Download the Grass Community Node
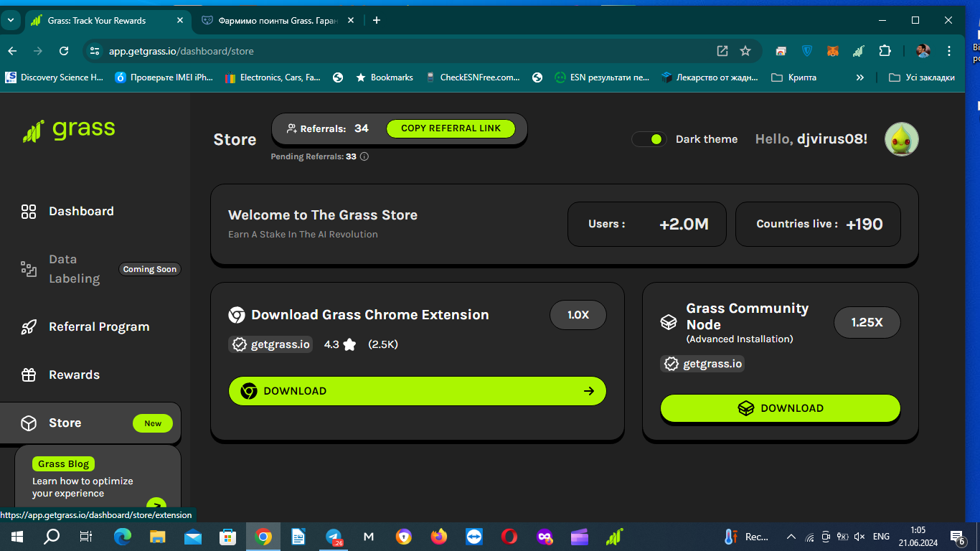 780,408
